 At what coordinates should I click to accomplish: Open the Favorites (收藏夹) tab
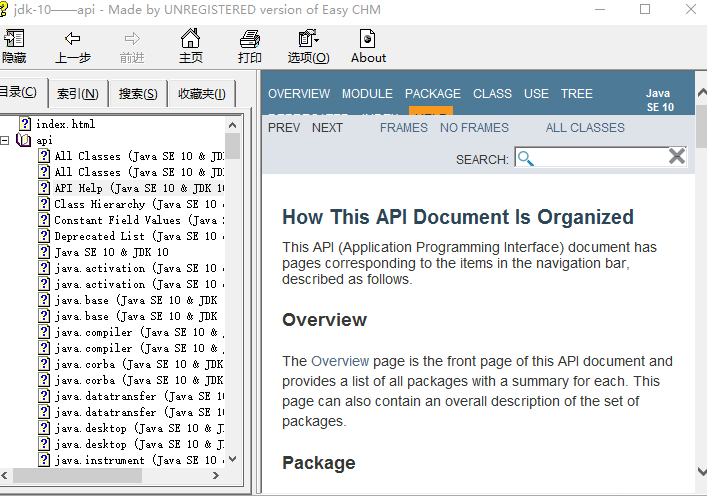pyautogui.click(x=200, y=94)
